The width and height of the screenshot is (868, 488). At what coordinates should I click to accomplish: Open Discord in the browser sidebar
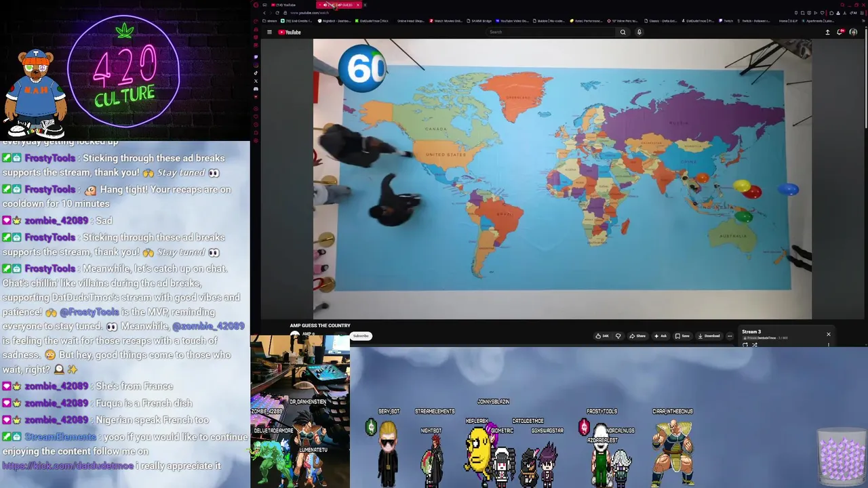point(256,89)
